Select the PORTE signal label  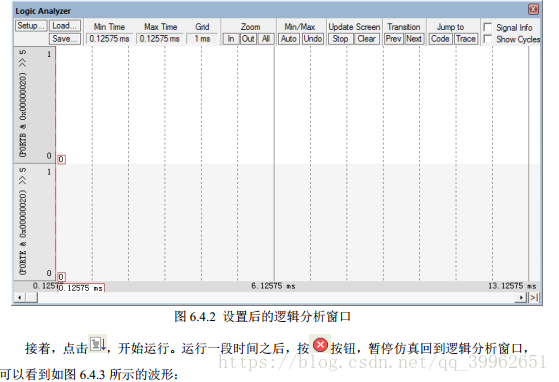(x=23, y=222)
